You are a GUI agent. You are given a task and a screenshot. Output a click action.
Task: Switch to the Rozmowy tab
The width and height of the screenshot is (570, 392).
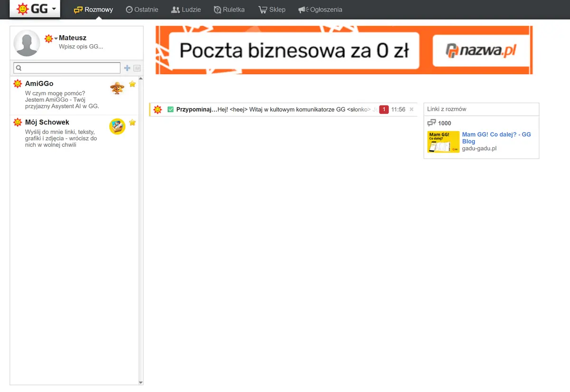[x=94, y=10]
